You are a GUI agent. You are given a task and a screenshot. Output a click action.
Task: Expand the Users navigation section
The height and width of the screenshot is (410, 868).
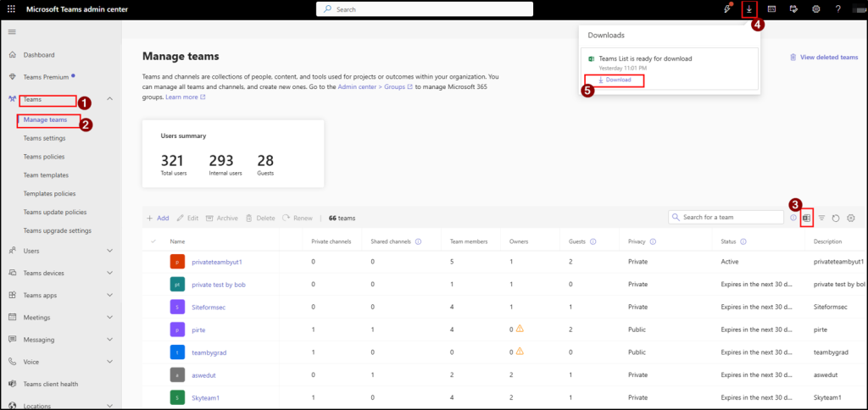(109, 251)
